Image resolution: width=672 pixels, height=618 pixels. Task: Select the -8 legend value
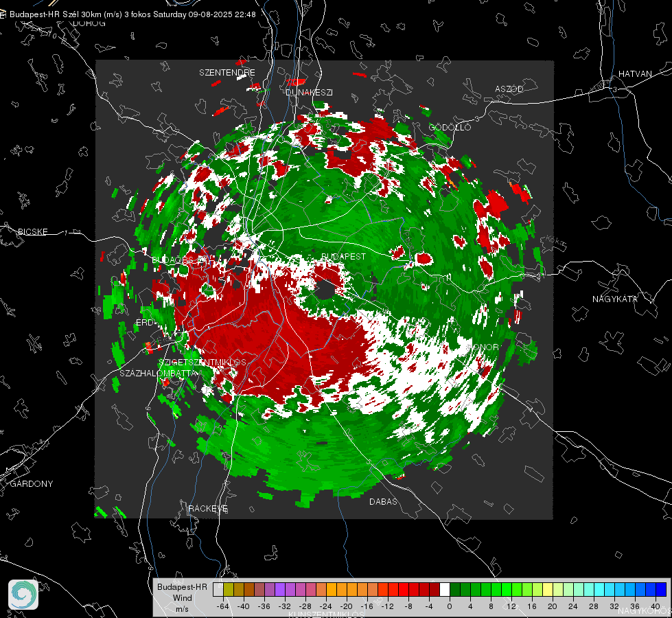[408, 606]
